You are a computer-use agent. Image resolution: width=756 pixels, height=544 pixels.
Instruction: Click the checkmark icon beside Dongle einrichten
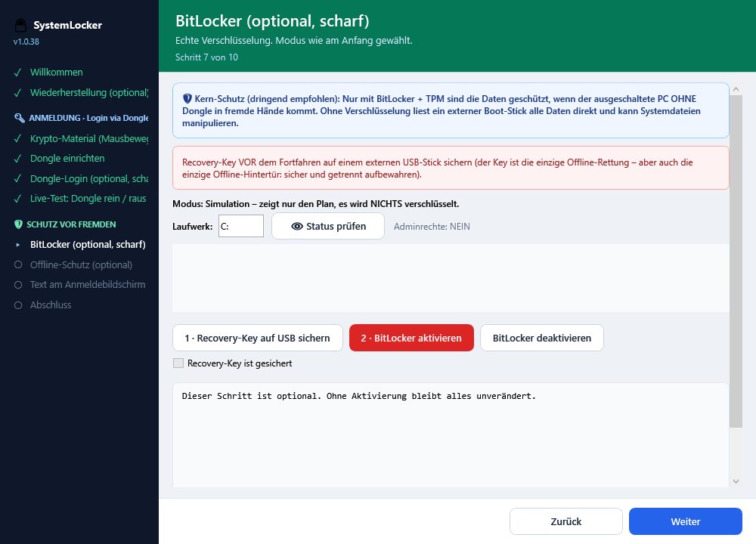click(x=18, y=159)
